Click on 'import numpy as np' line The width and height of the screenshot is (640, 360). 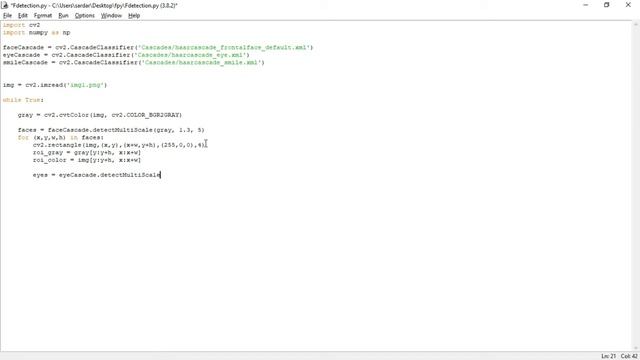pos(36,32)
